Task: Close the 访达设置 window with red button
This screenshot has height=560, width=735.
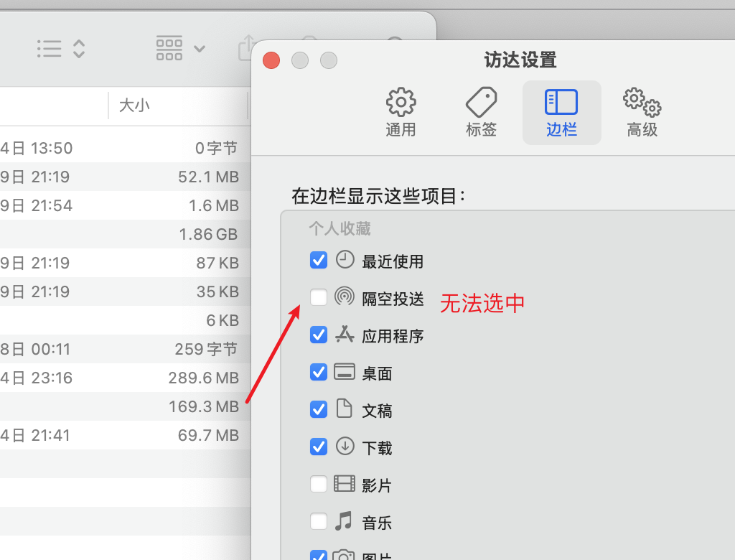Action: point(271,60)
